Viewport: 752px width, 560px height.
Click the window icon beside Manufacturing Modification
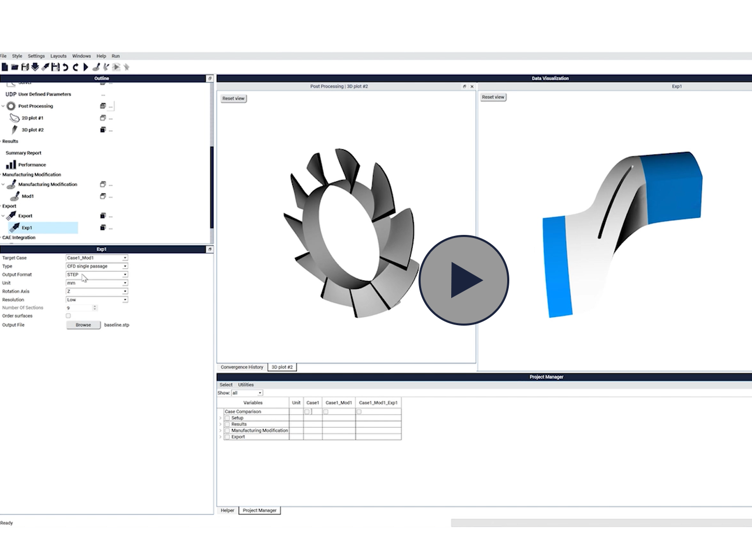(x=103, y=184)
